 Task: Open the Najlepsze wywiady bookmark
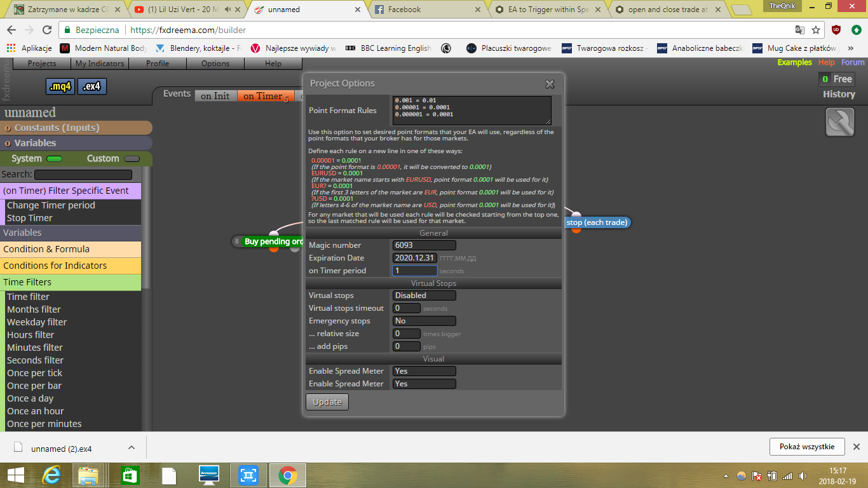[x=294, y=48]
